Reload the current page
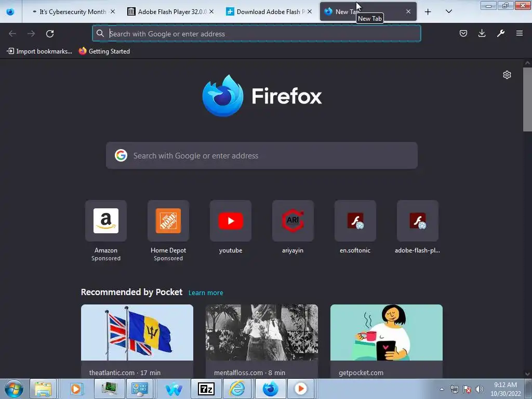 pyautogui.click(x=50, y=34)
